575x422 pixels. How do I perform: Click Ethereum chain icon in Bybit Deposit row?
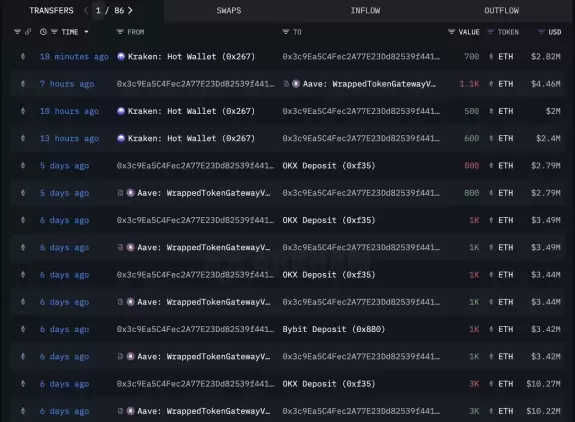23,329
